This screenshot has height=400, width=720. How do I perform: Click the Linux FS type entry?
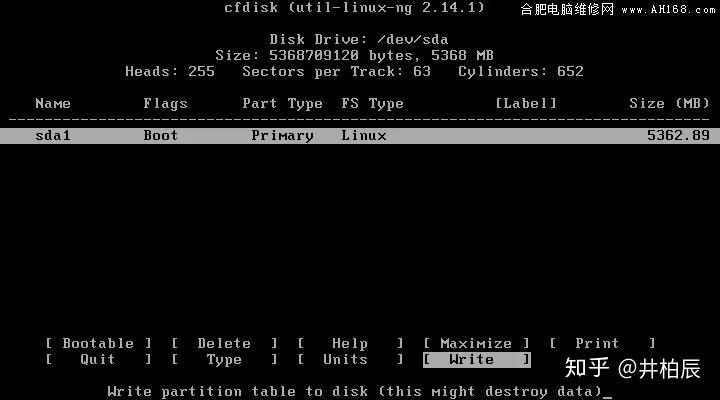point(364,135)
